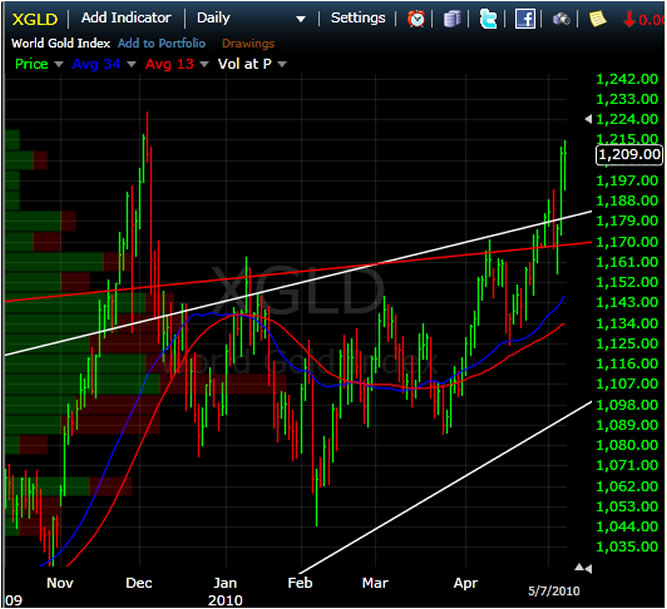Open the Avg 13 settings dropdown
This screenshot has height=609, width=667.
click(204, 64)
